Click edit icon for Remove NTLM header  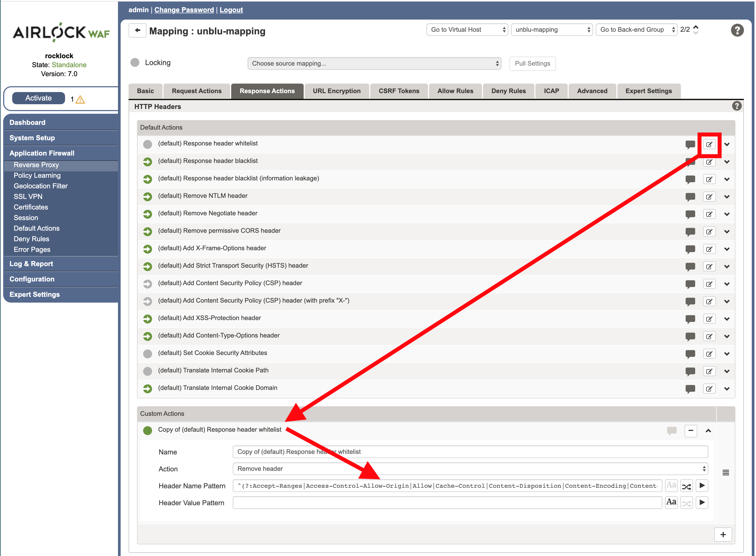point(709,197)
